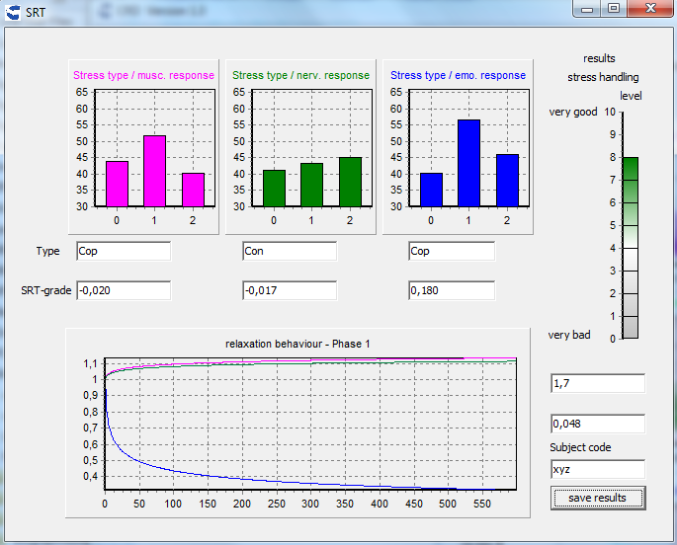Select the result field showing 0,048

pyautogui.click(x=597, y=423)
